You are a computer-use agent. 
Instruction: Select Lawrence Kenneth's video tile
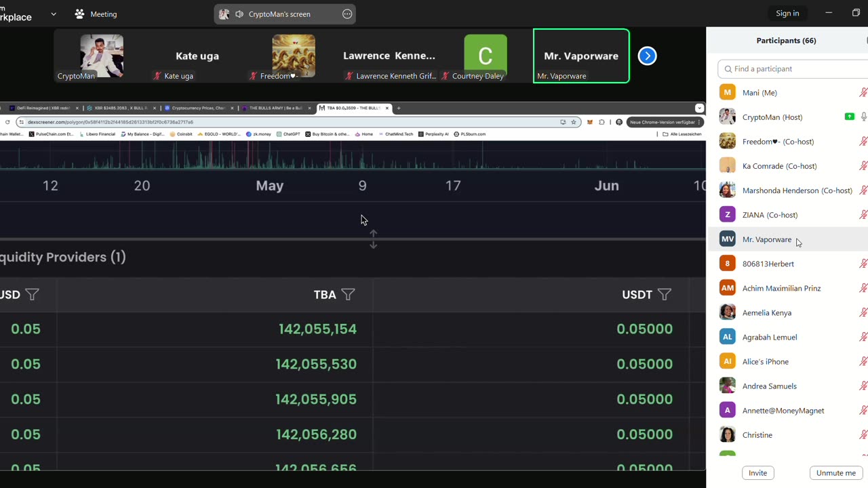coord(389,56)
